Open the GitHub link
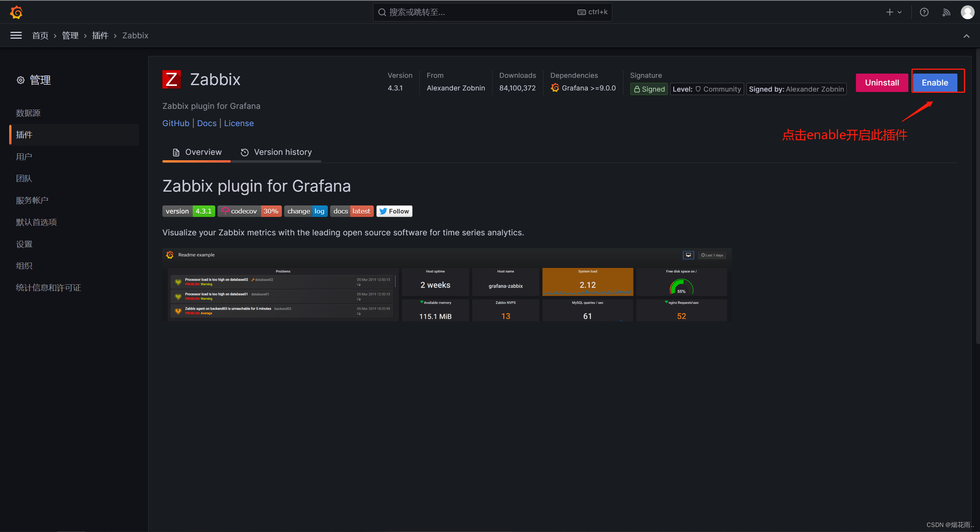 click(x=176, y=123)
